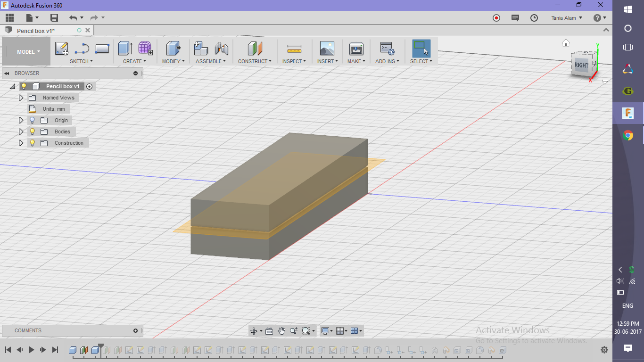Expand the Named Views folder
Image resolution: width=644 pixels, height=362 pixels.
(x=21, y=98)
